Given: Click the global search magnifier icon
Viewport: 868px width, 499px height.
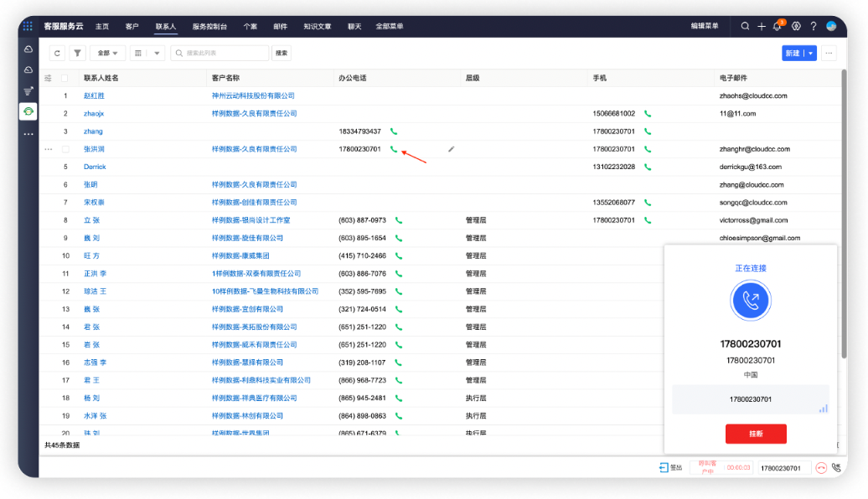Looking at the screenshot, I should 745,26.
